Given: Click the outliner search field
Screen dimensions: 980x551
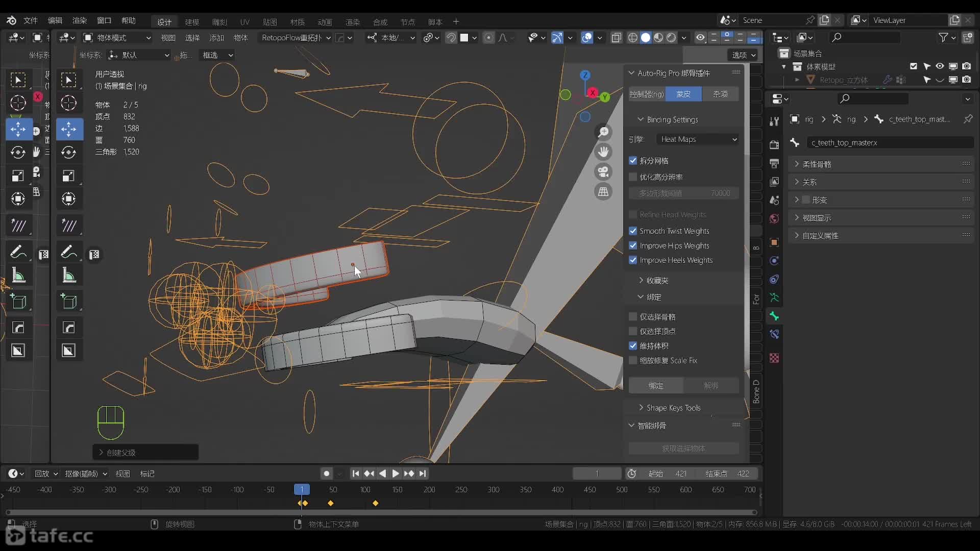Looking at the screenshot, I should tap(865, 37).
